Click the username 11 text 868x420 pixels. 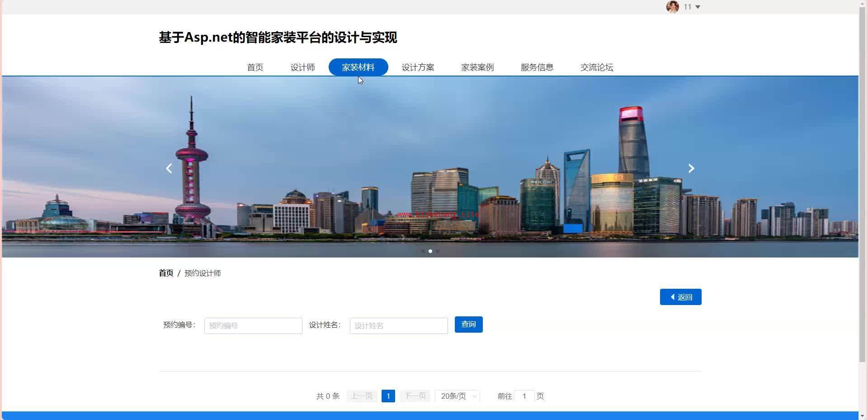[688, 7]
